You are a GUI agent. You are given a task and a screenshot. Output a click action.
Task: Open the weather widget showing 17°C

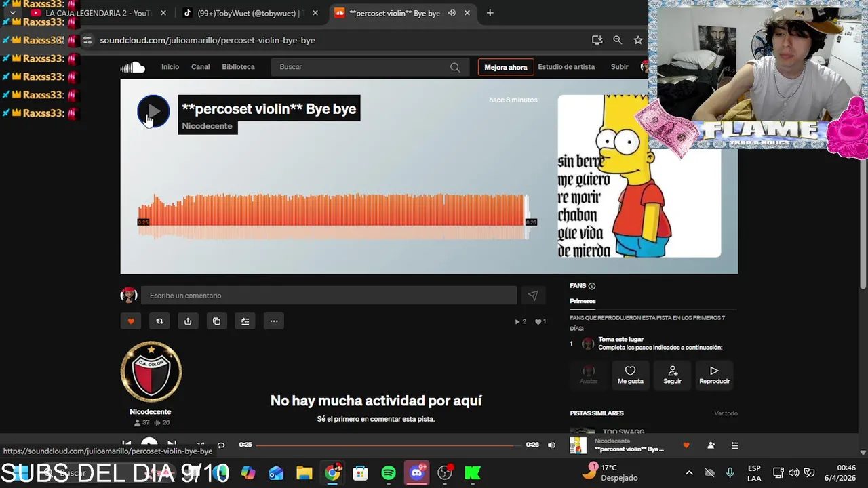(612, 472)
